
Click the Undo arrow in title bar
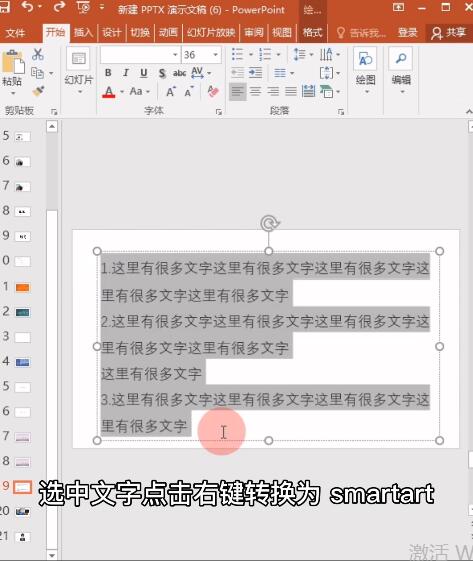28,6
